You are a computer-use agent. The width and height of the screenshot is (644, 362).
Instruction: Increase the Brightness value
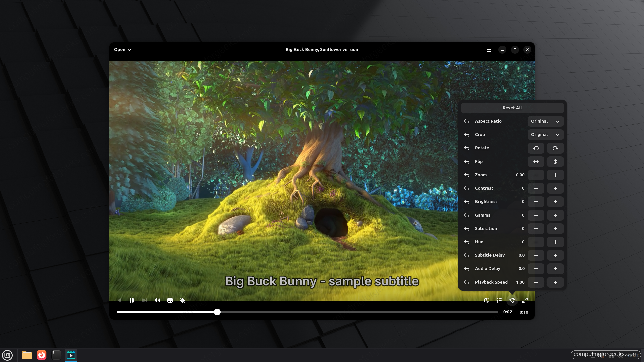(555, 202)
